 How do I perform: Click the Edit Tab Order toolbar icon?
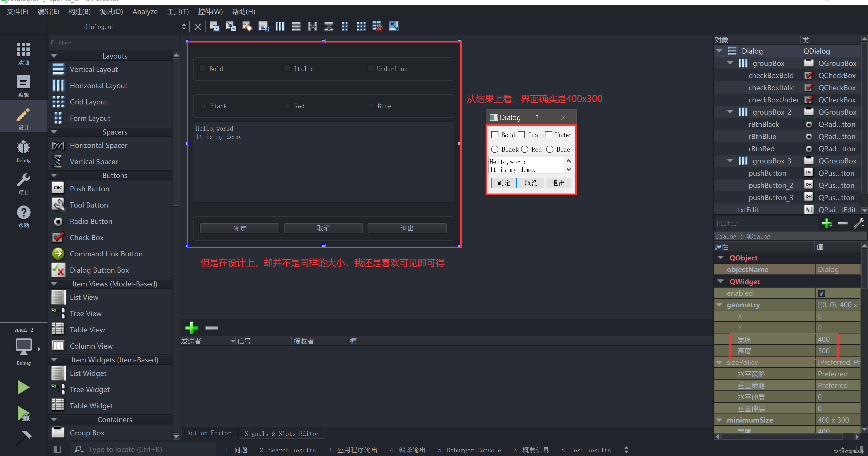pos(263,26)
